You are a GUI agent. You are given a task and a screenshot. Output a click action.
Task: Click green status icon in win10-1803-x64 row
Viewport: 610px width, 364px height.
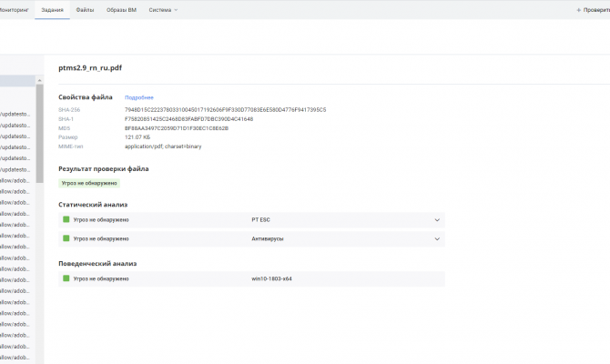point(66,278)
